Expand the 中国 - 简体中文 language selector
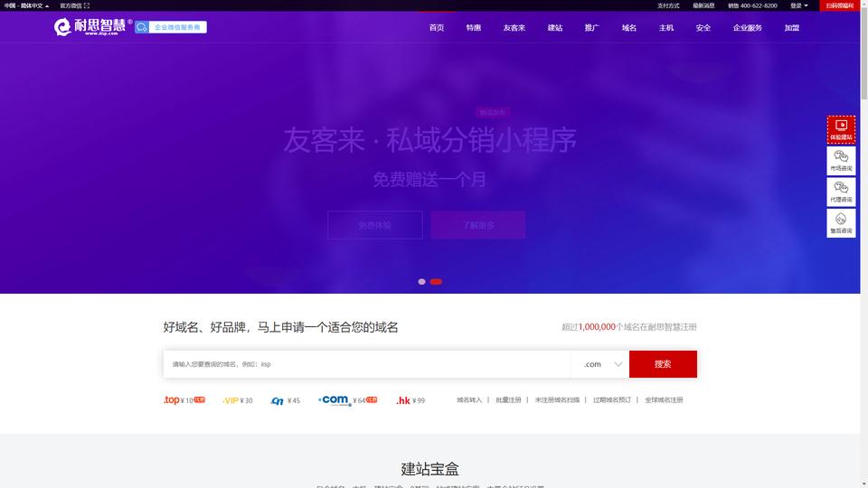This screenshot has height=488, width=868. click(26, 5)
